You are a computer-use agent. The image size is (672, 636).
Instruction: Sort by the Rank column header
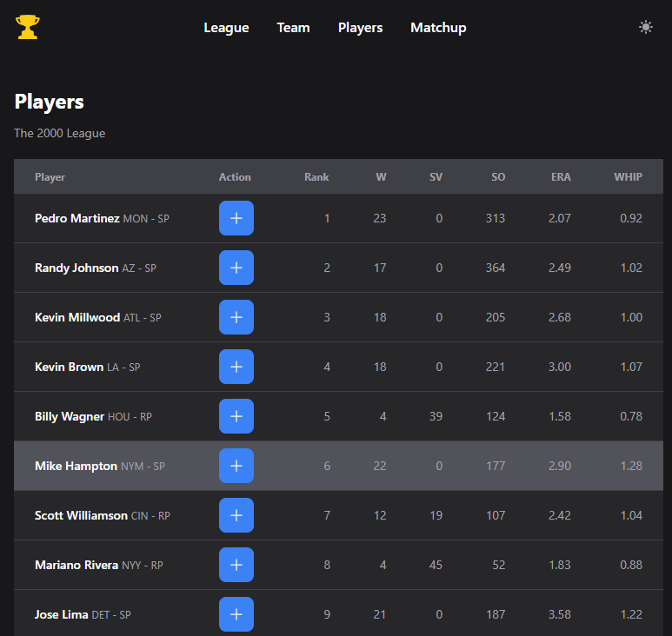coord(316,177)
